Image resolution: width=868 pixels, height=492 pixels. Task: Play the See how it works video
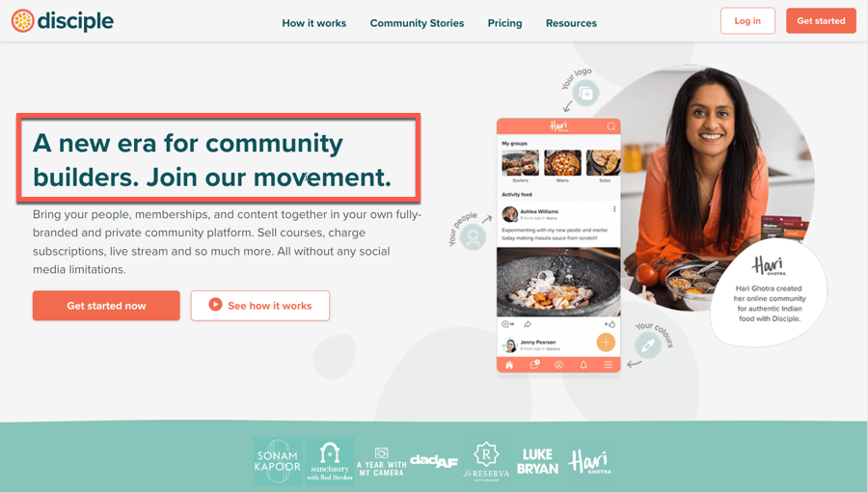pyautogui.click(x=260, y=306)
